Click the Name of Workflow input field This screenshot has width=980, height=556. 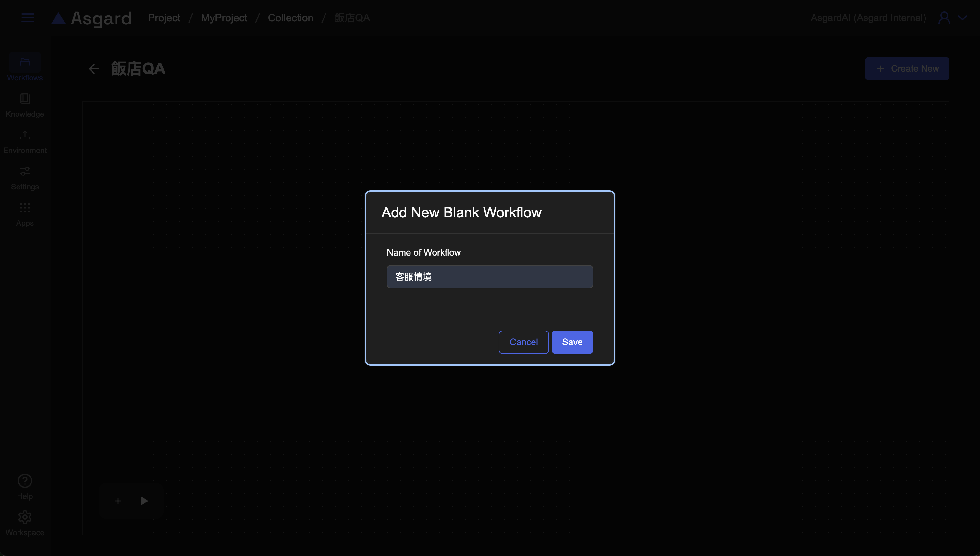point(489,276)
